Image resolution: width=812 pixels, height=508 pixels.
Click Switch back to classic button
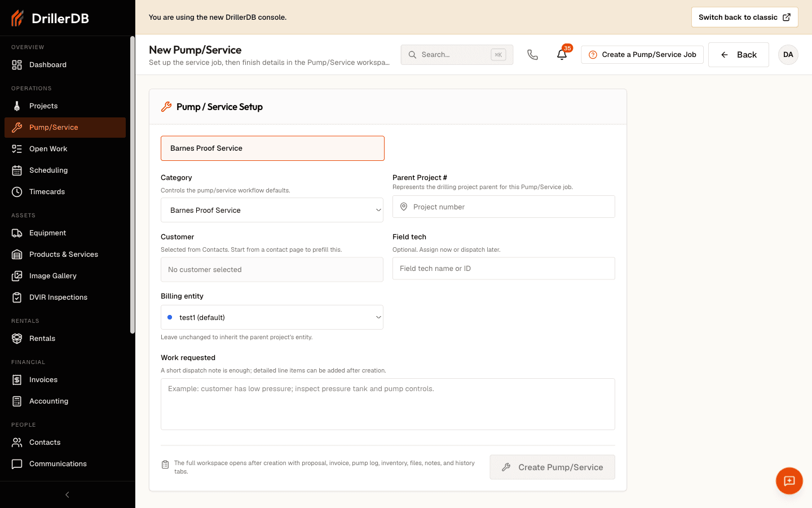point(744,17)
